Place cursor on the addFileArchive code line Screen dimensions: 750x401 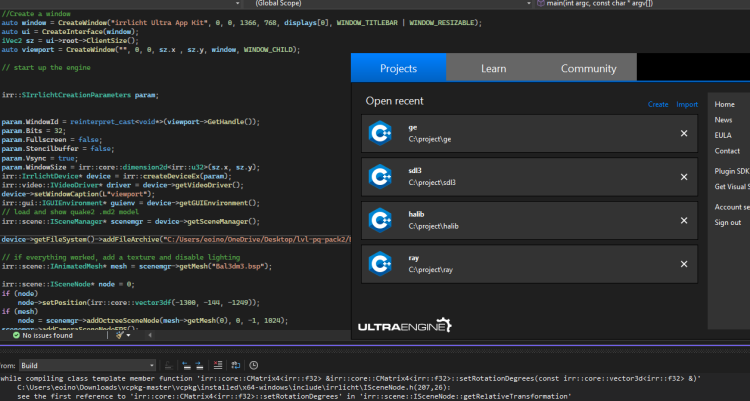click(x=176, y=239)
